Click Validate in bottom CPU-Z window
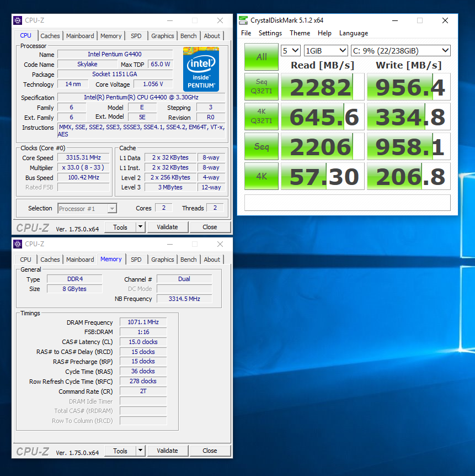The image size is (475, 476). (x=167, y=451)
